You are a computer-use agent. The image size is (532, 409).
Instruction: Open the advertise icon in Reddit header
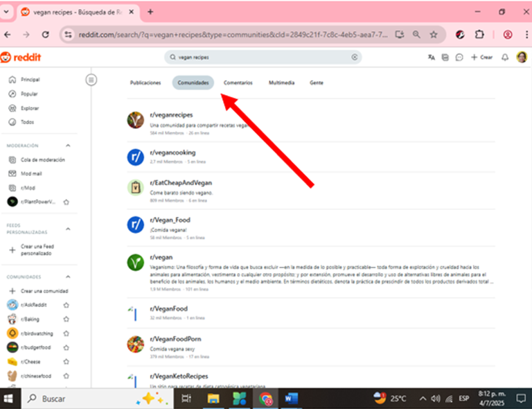pyautogui.click(x=445, y=58)
